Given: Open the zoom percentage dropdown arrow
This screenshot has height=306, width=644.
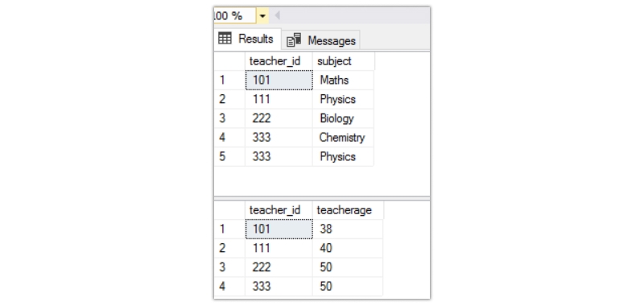Looking at the screenshot, I should pyautogui.click(x=262, y=16).
